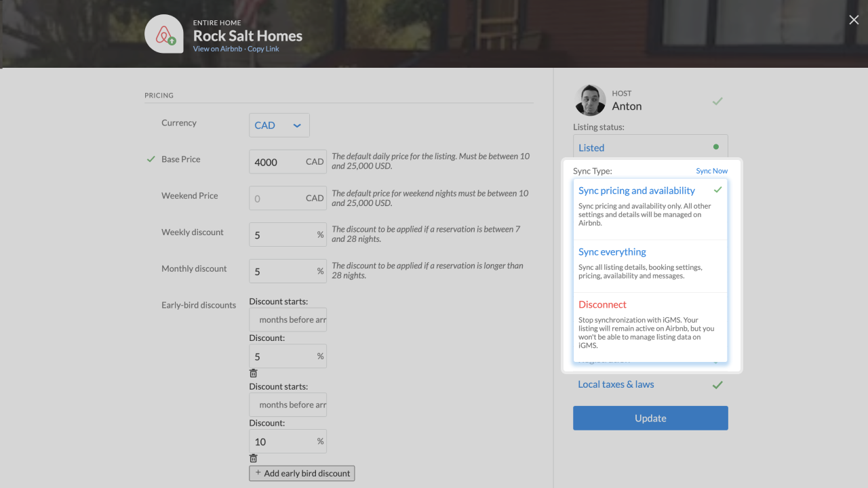Click the Base Price input field

coord(288,162)
